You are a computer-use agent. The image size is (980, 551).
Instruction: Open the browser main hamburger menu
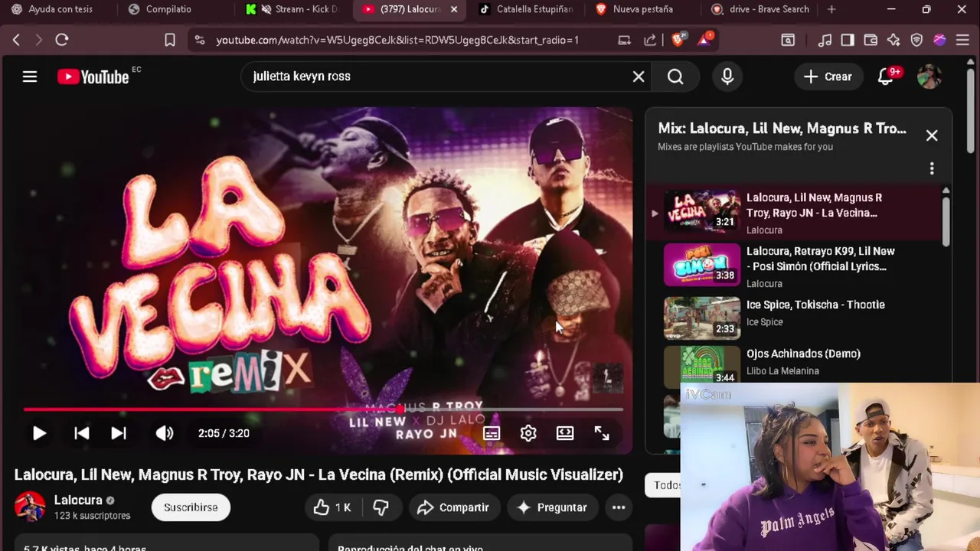pos(962,40)
